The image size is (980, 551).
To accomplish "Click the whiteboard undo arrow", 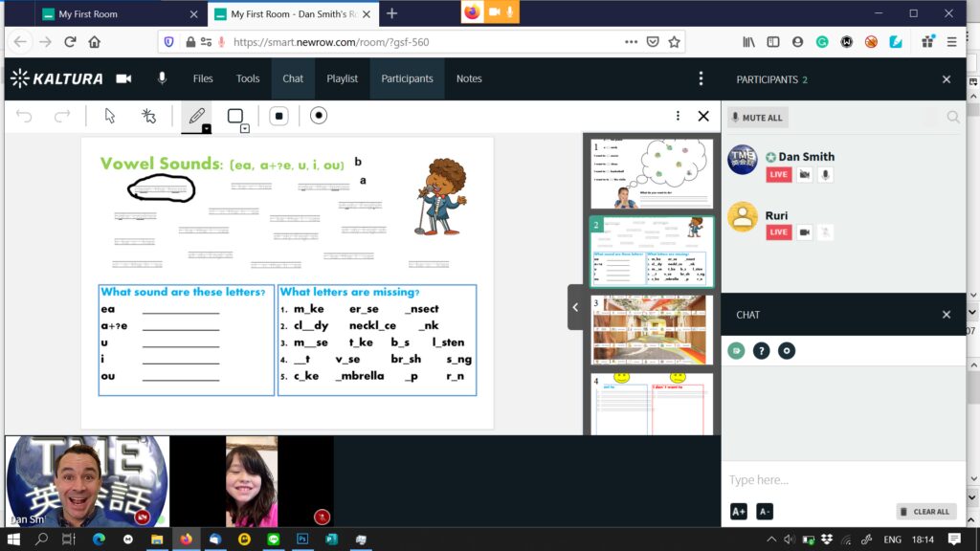I will tap(25, 116).
